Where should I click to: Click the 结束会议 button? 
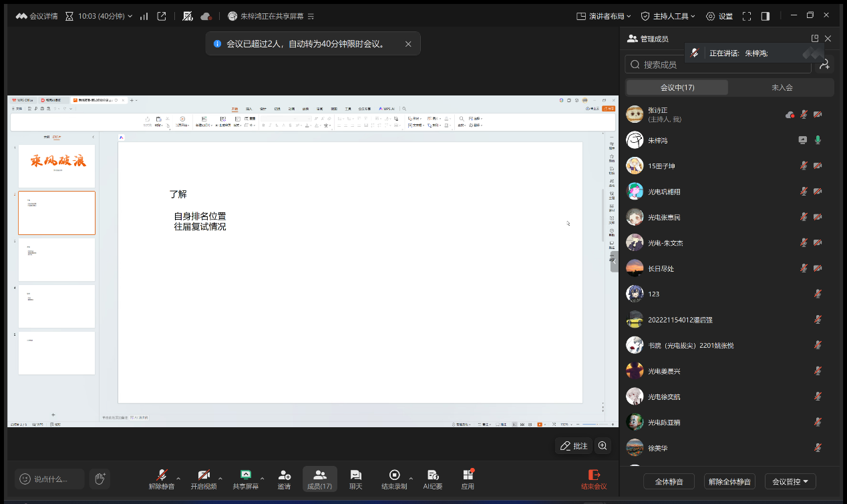(594, 478)
